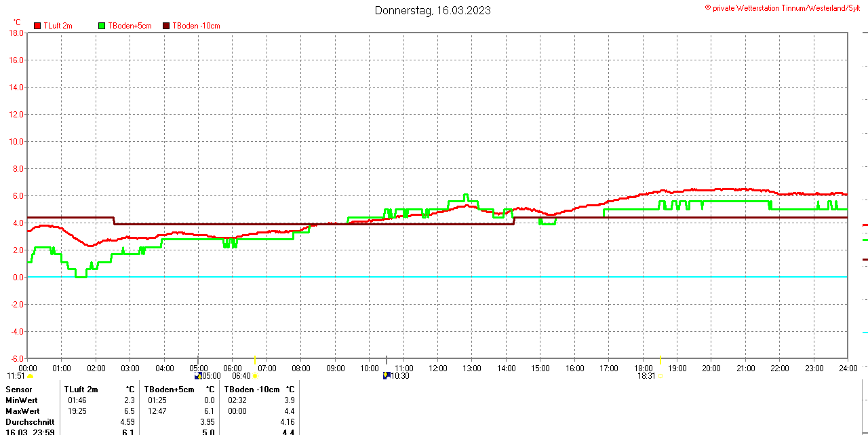
Task: Click the gray 10:30 marker on the time axis
Action: coord(387,360)
